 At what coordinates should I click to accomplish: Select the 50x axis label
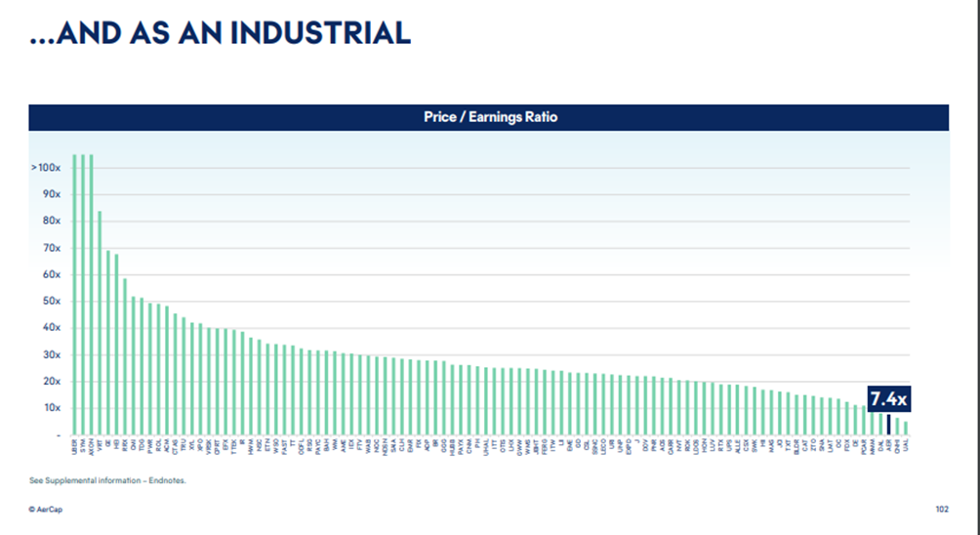pos(51,301)
